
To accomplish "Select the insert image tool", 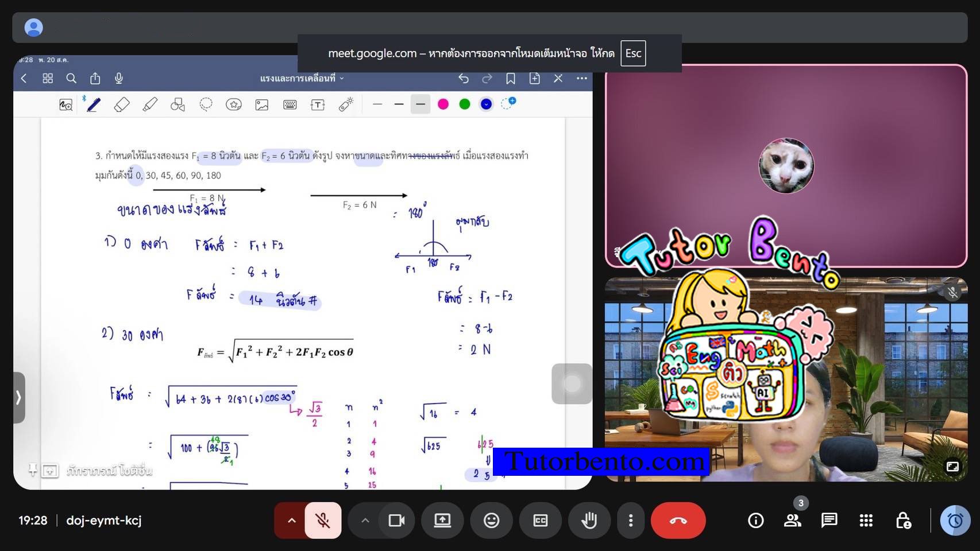I will 262,104.
